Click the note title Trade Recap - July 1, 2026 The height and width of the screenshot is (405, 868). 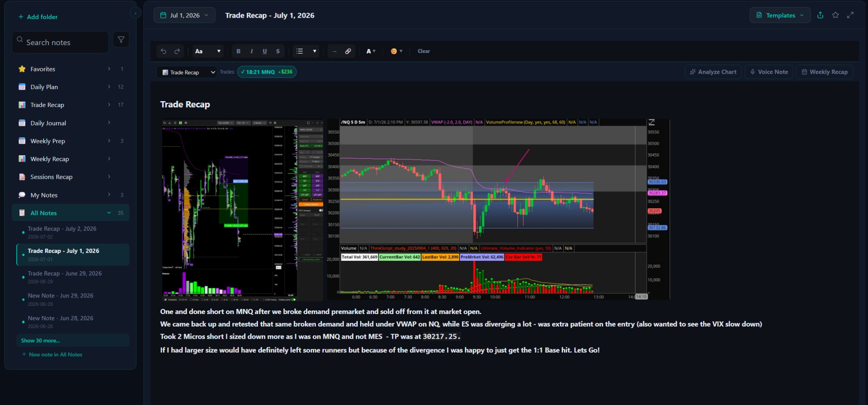[x=270, y=15]
